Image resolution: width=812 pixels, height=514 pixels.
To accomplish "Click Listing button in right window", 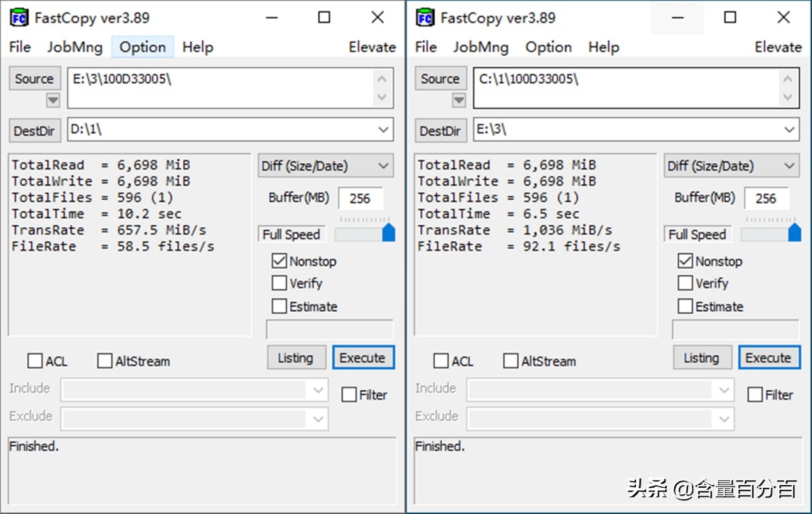I will tap(701, 358).
